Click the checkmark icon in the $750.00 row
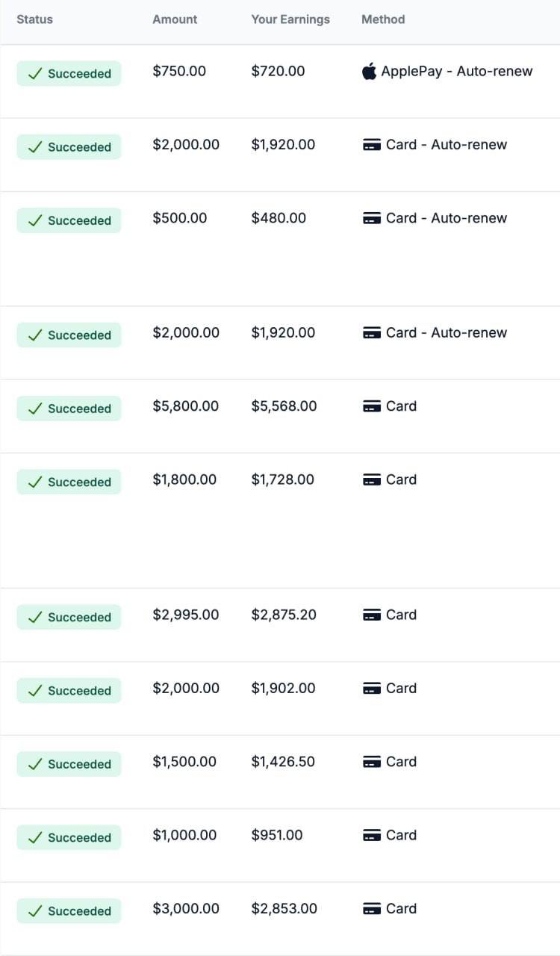Image resolution: width=560 pixels, height=956 pixels. (x=34, y=74)
